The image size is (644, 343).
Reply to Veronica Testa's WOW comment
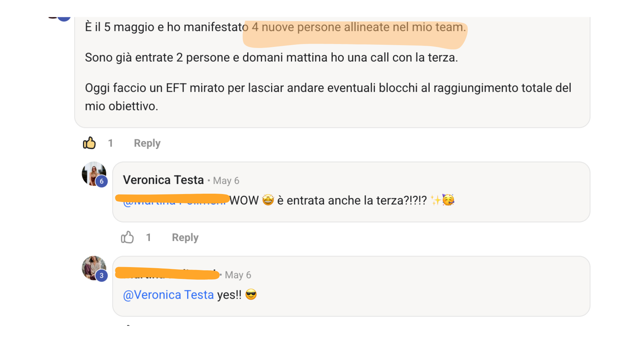(185, 237)
